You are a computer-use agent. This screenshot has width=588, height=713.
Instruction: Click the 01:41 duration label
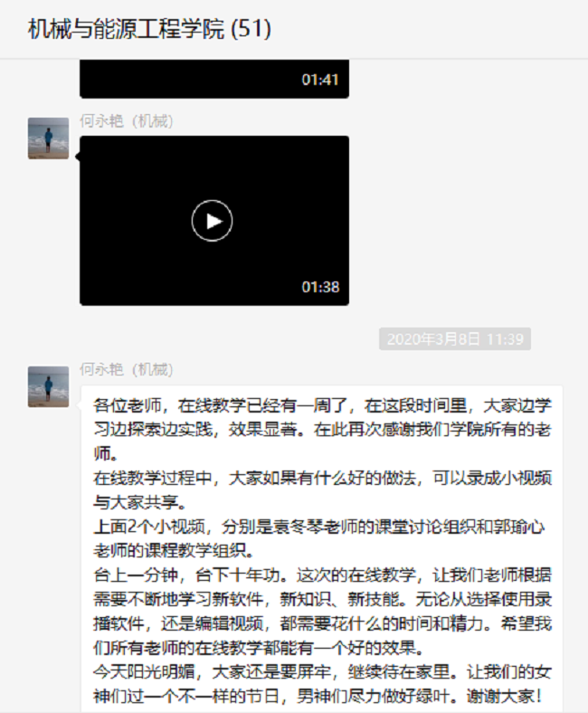click(320, 80)
